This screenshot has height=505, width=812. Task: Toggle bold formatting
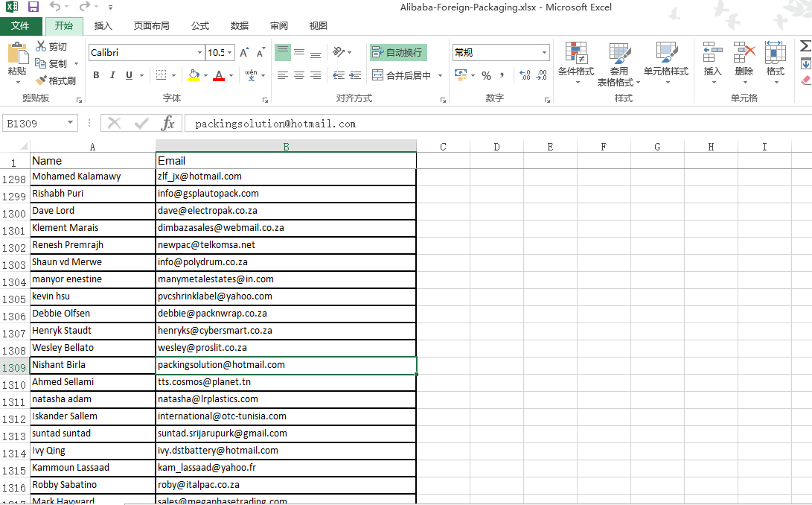coord(96,75)
